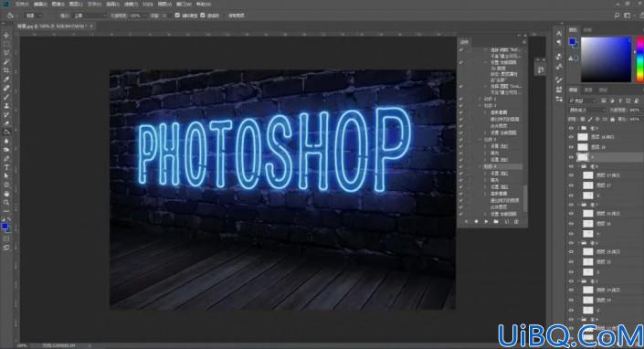644x349 pixels.
Task: Select the Zoom magnifier tool
Action: [x=6, y=203]
